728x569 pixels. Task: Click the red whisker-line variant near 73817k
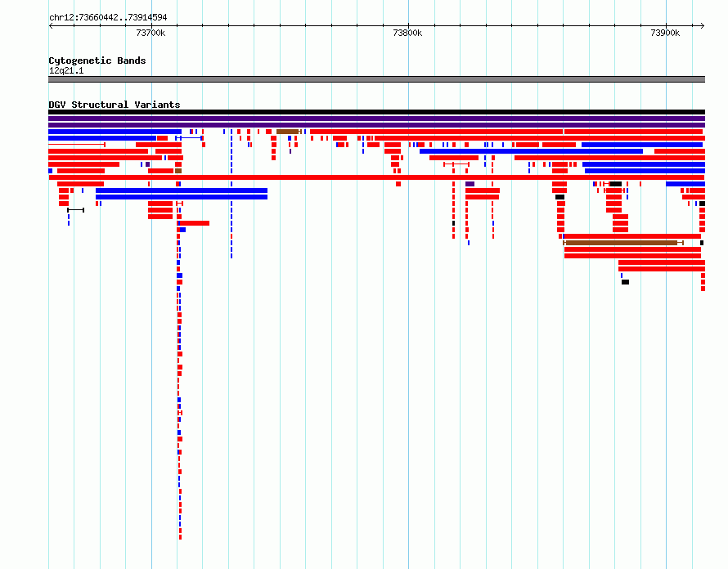tap(456, 164)
